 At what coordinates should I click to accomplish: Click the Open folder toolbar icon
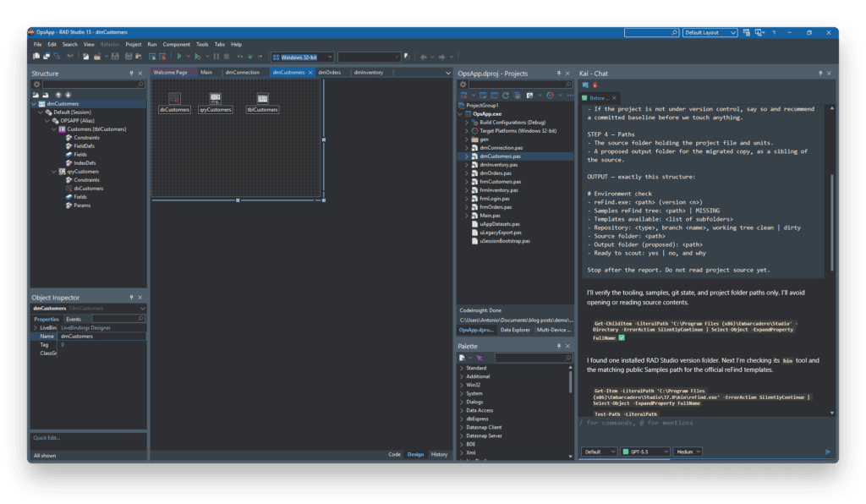click(x=97, y=57)
